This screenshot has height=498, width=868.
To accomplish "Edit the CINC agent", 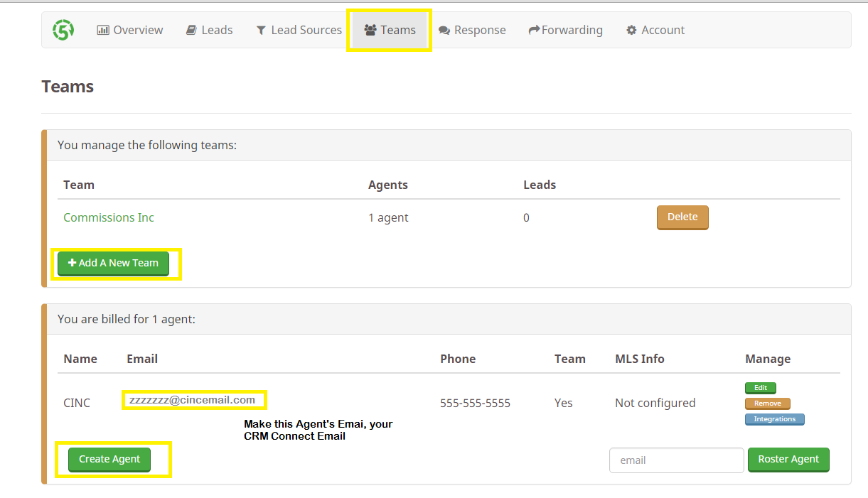I will pyautogui.click(x=760, y=388).
